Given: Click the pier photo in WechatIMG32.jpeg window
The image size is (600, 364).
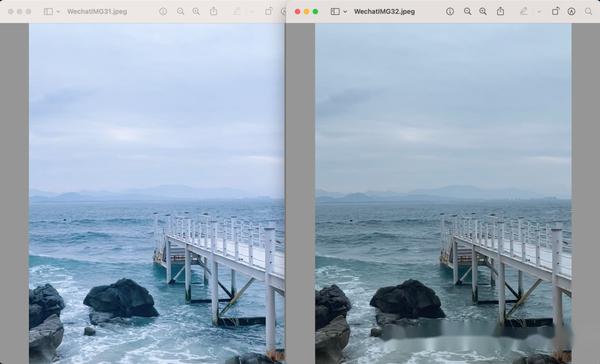Looking at the screenshot, I should pyautogui.click(x=443, y=193).
